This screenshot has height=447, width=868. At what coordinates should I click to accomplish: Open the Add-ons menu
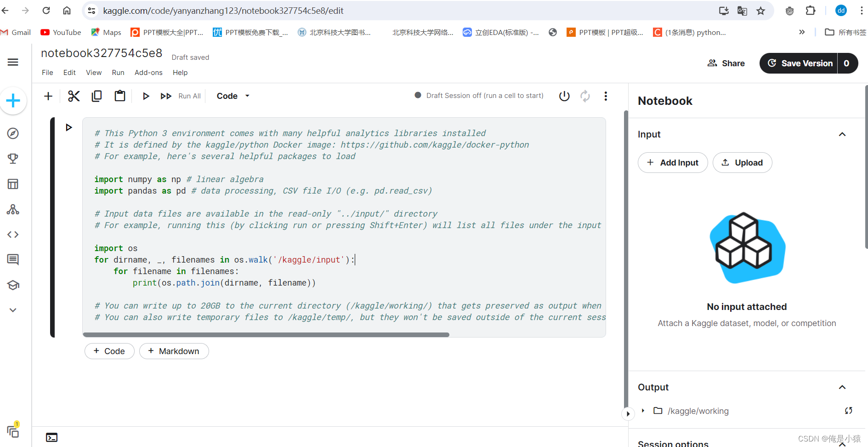pos(148,72)
